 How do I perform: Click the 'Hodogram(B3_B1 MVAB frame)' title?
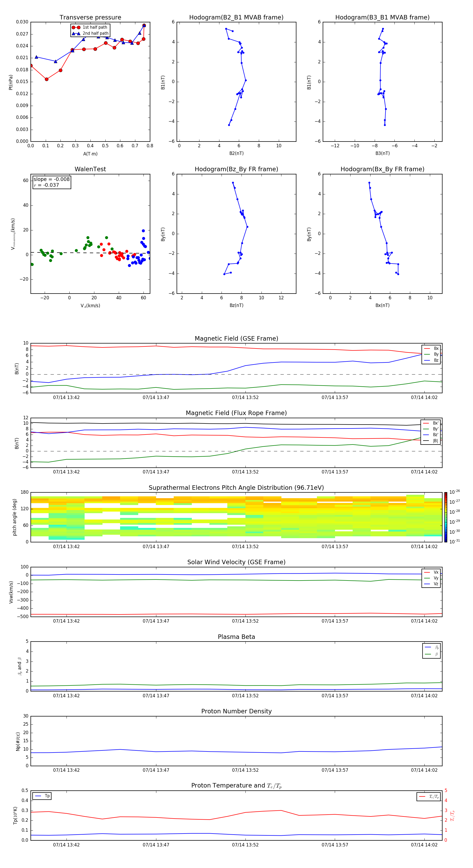point(382,18)
